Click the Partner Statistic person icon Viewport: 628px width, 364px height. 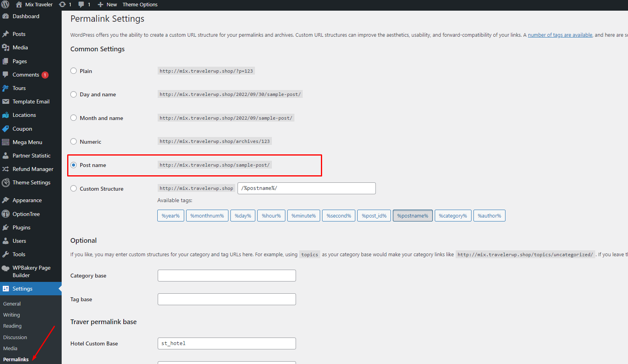[x=6, y=156]
